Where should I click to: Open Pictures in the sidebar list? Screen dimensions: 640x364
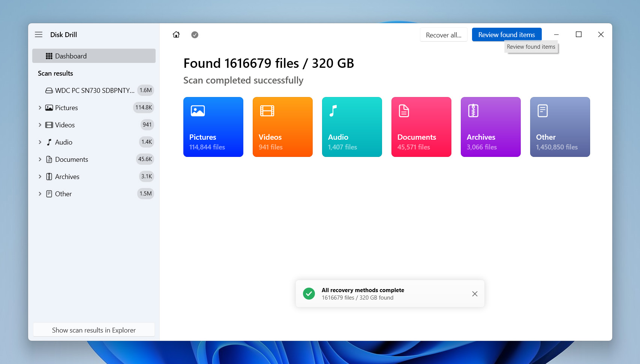tap(94, 107)
